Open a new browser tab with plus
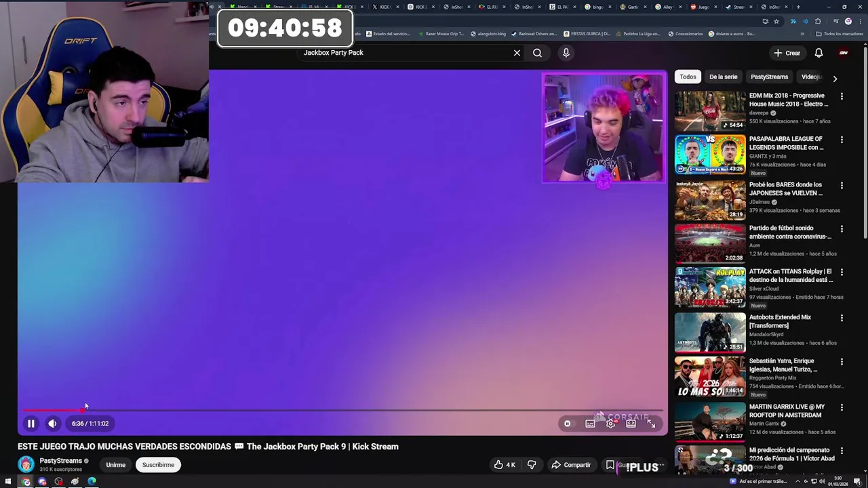 pyautogui.click(x=798, y=7)
